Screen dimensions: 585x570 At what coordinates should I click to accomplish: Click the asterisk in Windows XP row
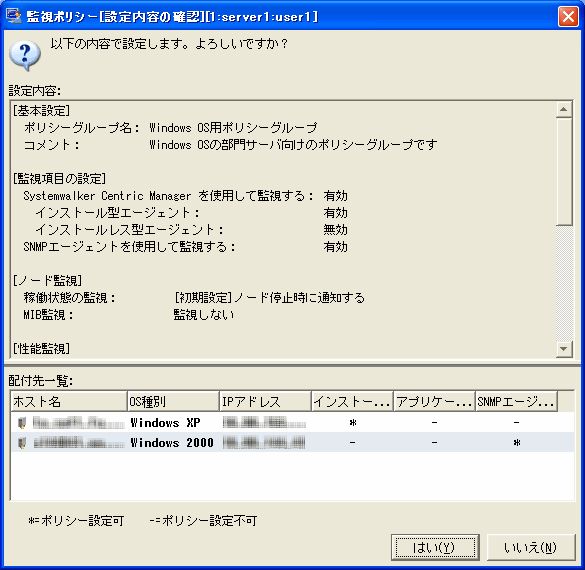[x=353, y=423]
